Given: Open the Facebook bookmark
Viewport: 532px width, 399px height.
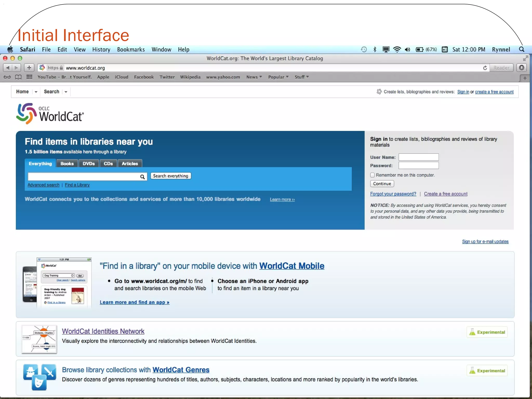Looking at the screenshot, I should [x=144, y=77].
